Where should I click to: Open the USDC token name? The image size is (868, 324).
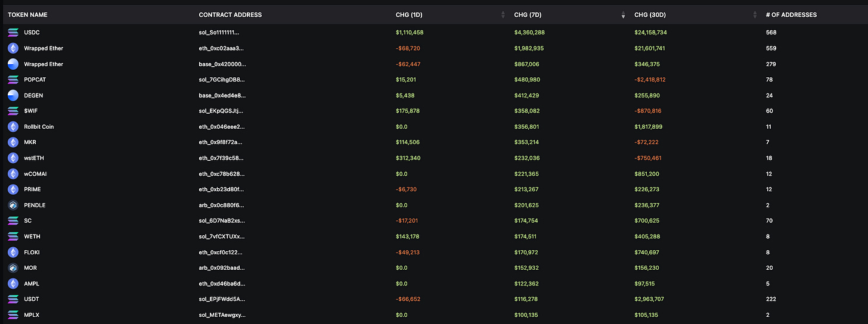point(32,32)
